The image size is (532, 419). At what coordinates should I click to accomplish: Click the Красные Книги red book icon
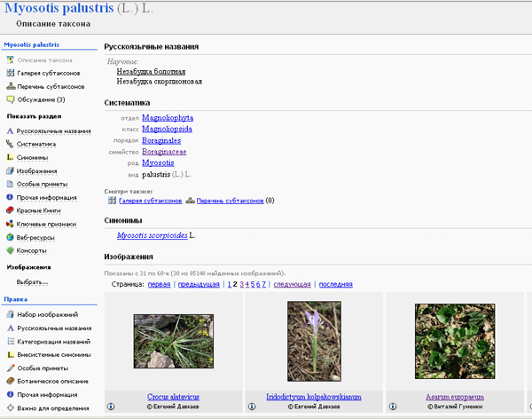coord(10,210)
